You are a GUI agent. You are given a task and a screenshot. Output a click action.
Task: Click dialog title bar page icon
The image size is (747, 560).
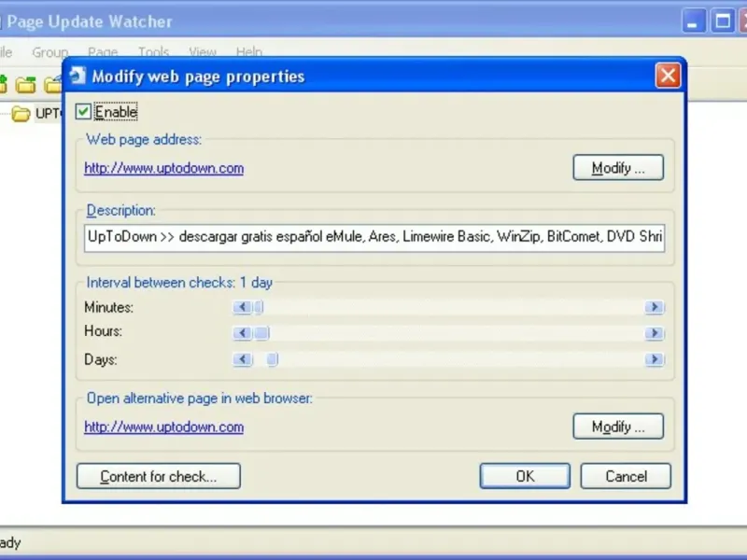[78, 76]
